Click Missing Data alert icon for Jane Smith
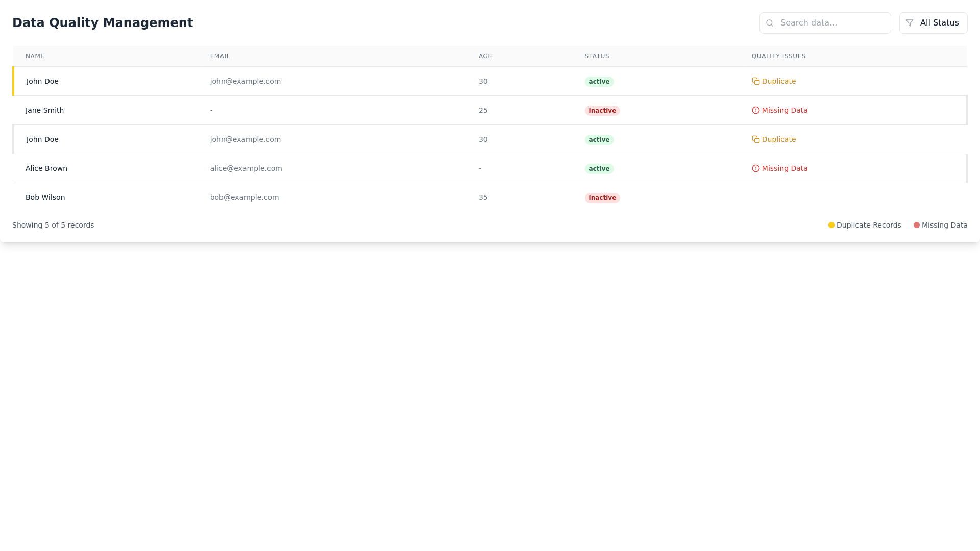This screenshot has height=551, width=980. [756, 110]
